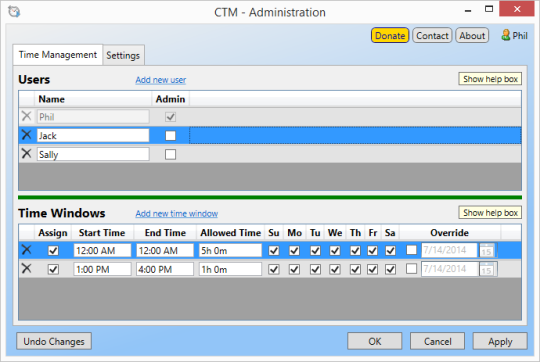Click Admin checkbox for Phil
540x362 pixels.
tap(170, 117)
